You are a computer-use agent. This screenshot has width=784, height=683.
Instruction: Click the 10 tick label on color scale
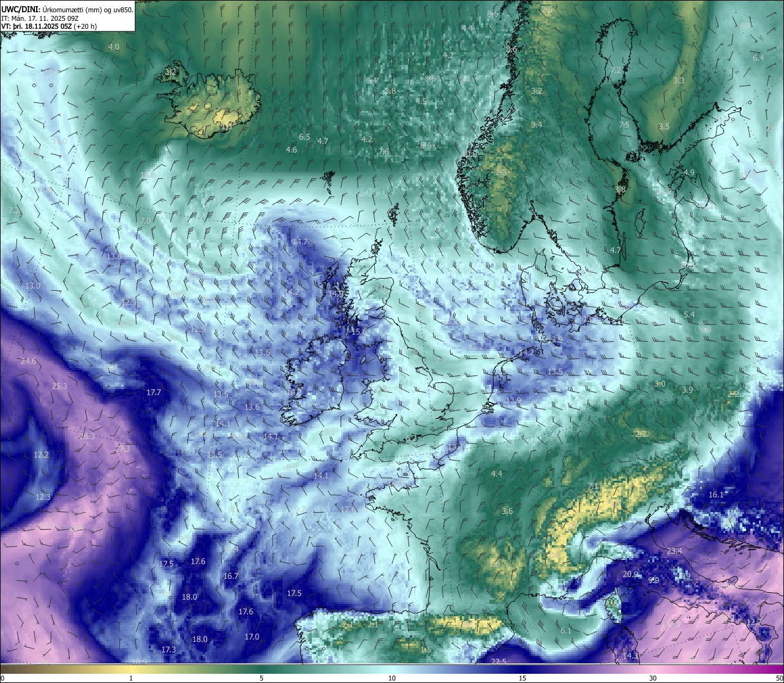(392, 678)
